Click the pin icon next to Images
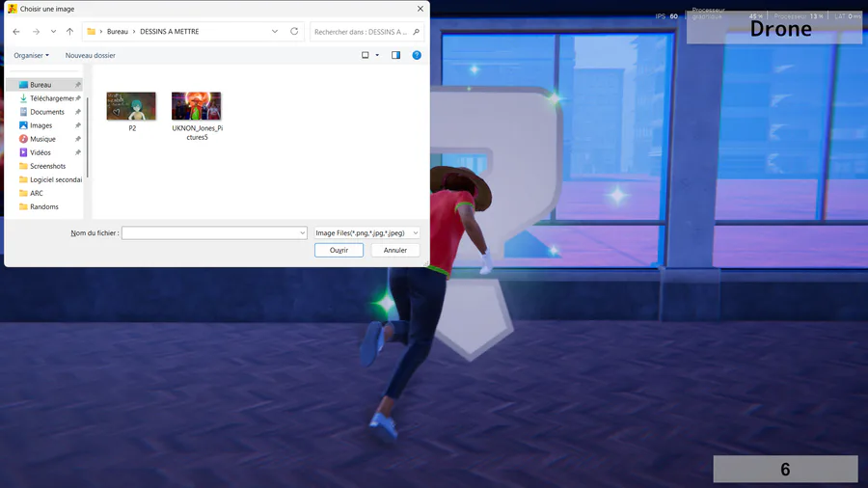The height and width of the screenshot is (488, 868). click(78, 125)
